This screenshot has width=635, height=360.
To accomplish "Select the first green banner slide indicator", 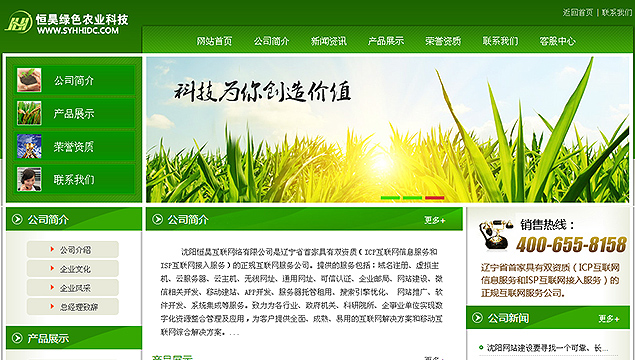I will (x=390, y=198).
